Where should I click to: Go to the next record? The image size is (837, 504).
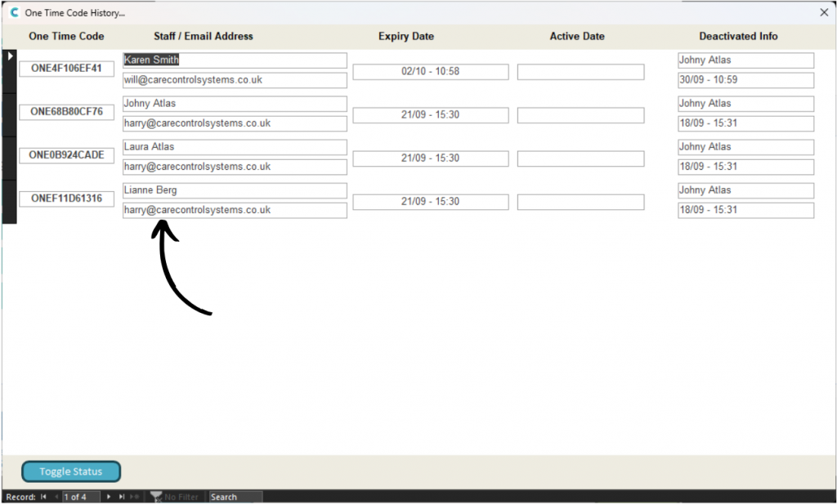(x=109, y=497)
